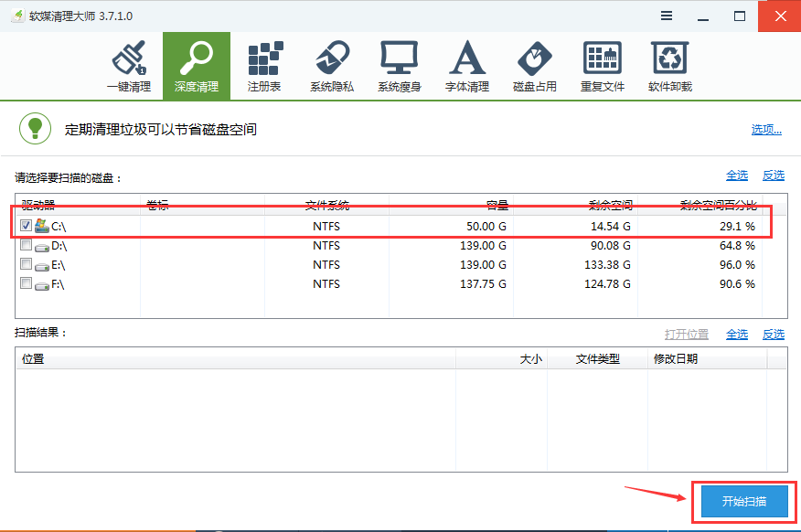This screenshot has width=801, height=532.
Task: Open the hamburger menu at top right
Action: point(666,16)
